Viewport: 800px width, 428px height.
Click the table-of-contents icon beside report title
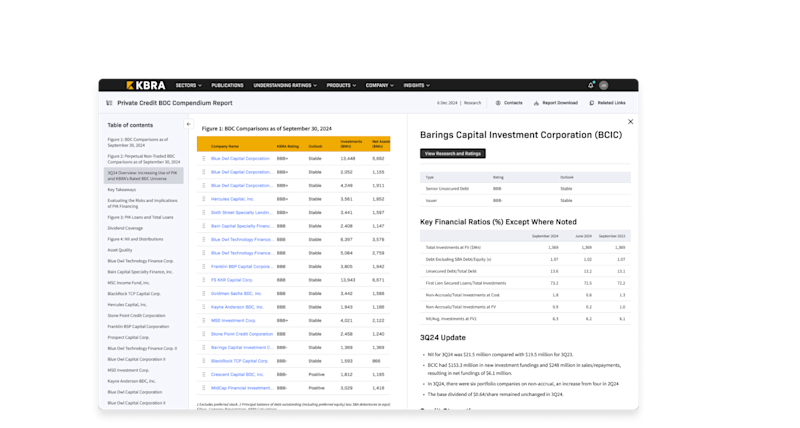coord(109,103)
